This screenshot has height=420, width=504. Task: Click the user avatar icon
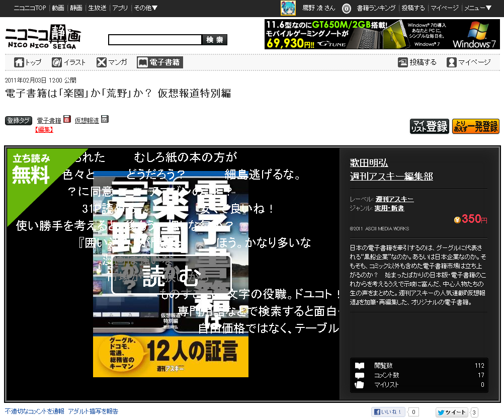tap(288, 8)
